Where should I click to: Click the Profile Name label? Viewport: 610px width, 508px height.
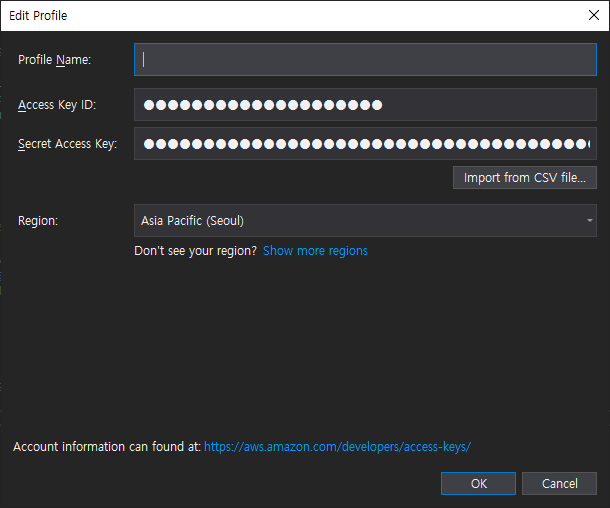tap(54, 60)
